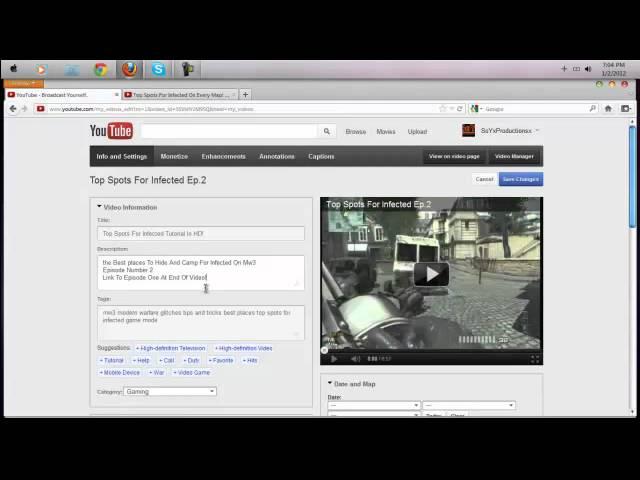Click the Movies link
The image size is (640, 480).
click(x=386, y=131)
